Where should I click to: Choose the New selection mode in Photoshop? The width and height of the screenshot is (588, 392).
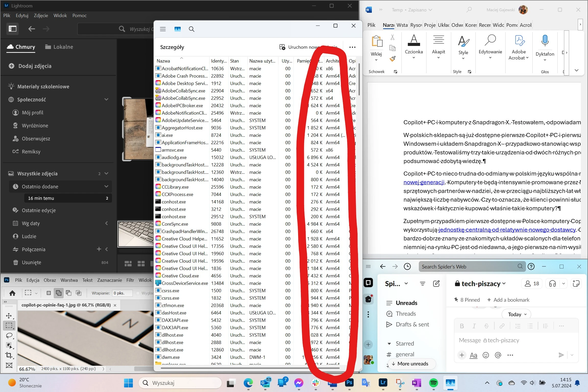[x=48, y=293]
